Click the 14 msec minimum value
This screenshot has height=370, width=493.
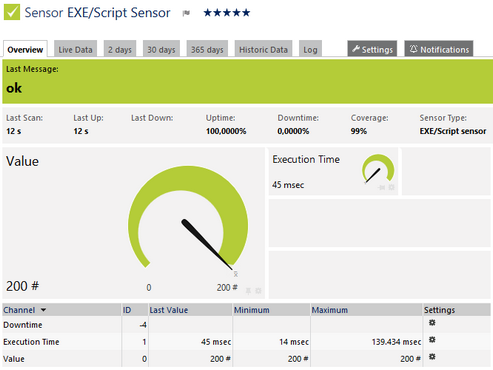click(294, 342)
